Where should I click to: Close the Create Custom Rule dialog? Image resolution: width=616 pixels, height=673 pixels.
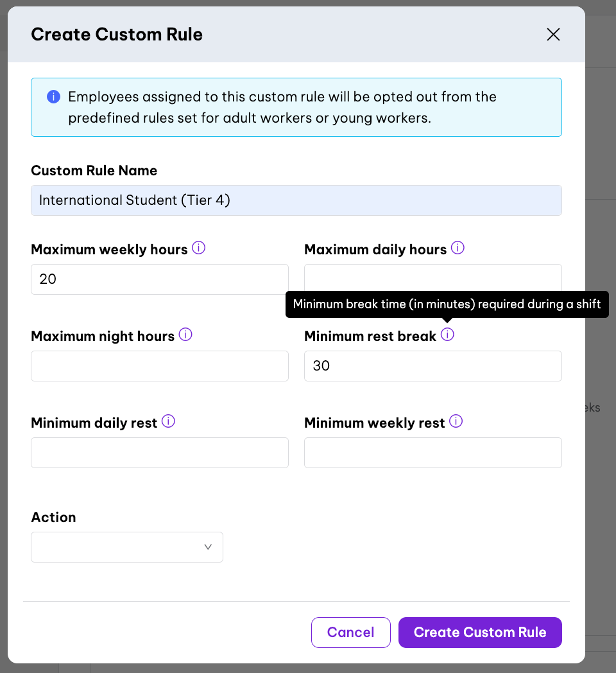(x=553, y=35)
